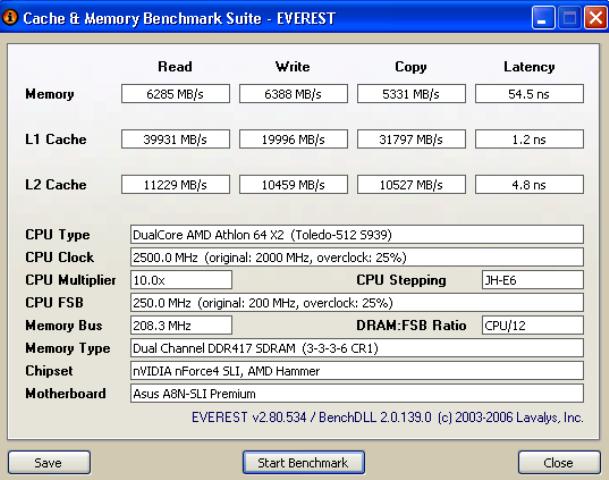
Task: Click the Read column header
Action: tap(175, 66)
